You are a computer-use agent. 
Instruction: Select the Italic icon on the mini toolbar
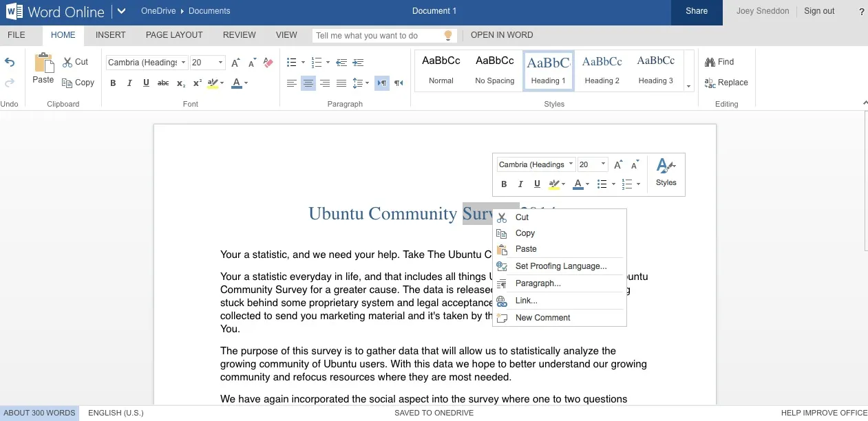[520, 184]
